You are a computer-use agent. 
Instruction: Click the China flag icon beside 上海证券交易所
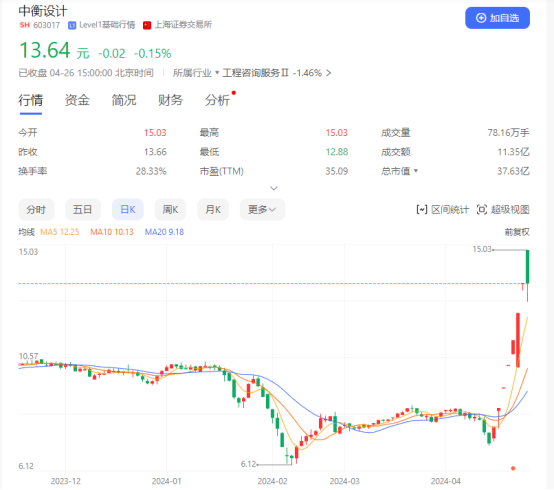147,25
